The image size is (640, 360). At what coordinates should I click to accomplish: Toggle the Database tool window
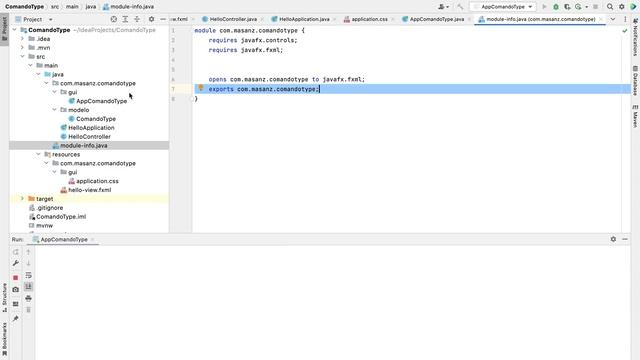click(636, 80)
